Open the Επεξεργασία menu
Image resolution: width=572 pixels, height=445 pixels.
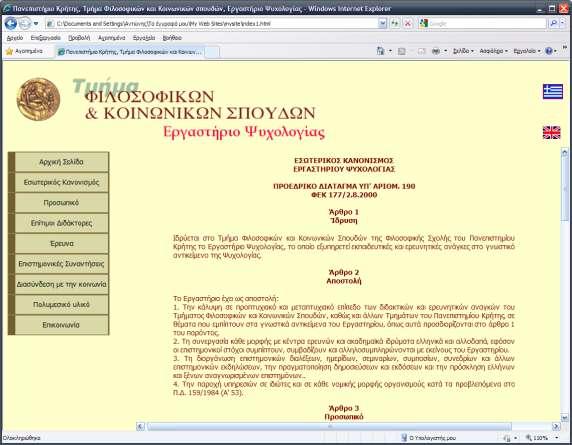(46, 38)
